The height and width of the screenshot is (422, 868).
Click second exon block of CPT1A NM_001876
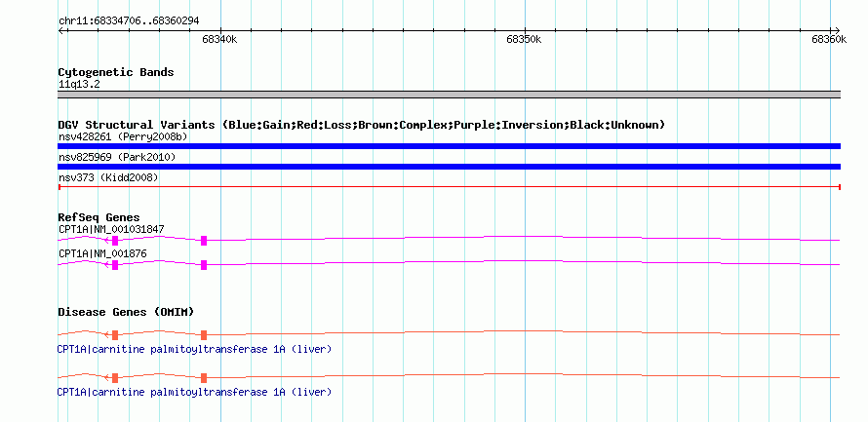point(204,265)
